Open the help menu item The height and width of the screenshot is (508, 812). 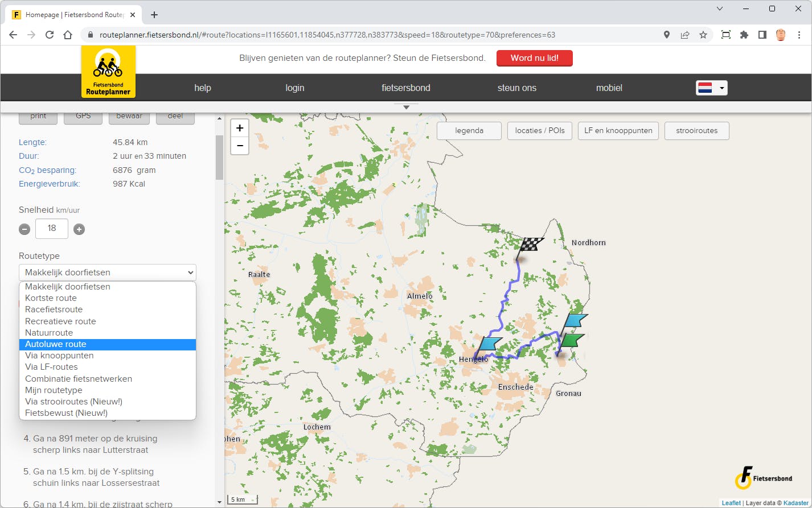pyautogui.click(x=203, y=88)
